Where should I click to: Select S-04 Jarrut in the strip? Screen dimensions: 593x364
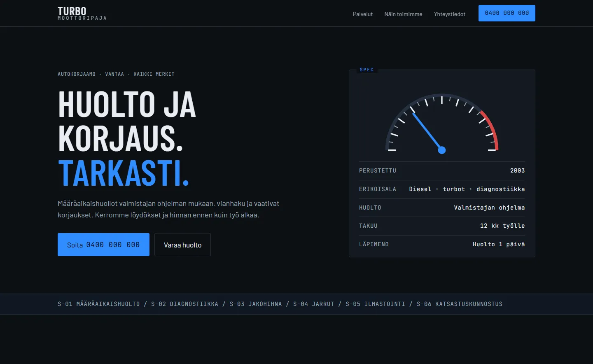(x=314, y=304)
